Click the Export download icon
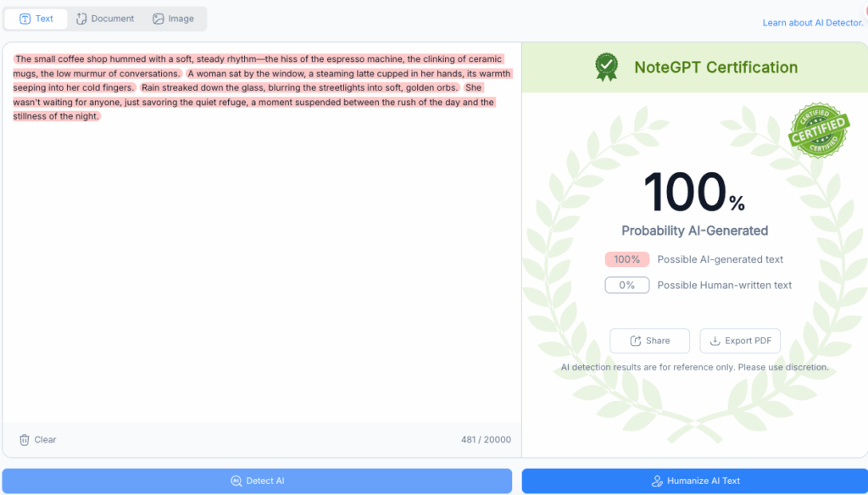This screenshot has height=495, width=868. (715, 341)
